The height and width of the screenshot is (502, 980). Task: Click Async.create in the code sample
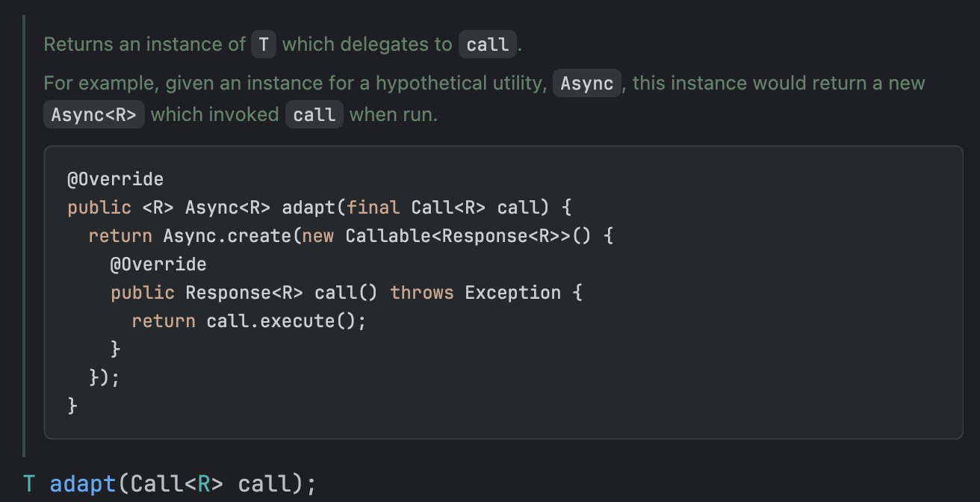[227, 236]
